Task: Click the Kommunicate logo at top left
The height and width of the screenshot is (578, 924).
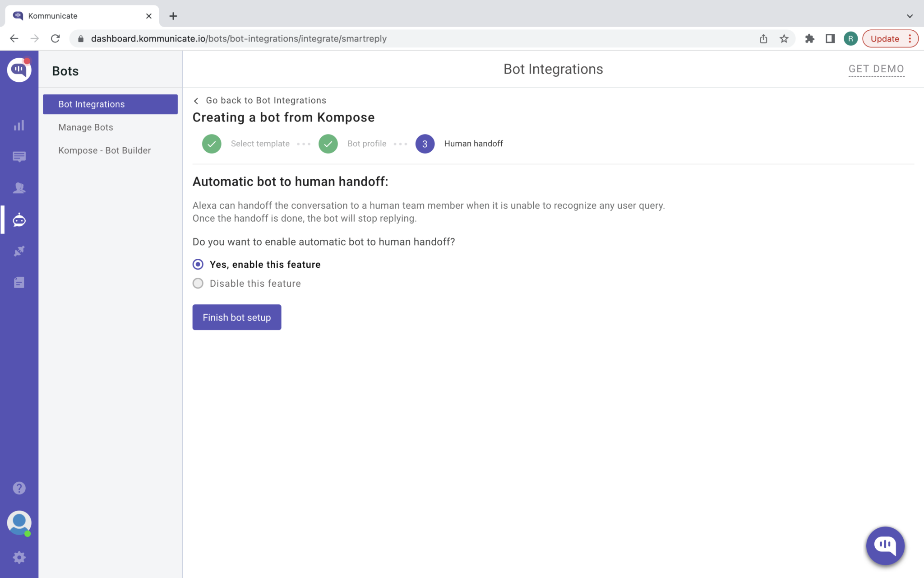Action: (x=19, y=70)
